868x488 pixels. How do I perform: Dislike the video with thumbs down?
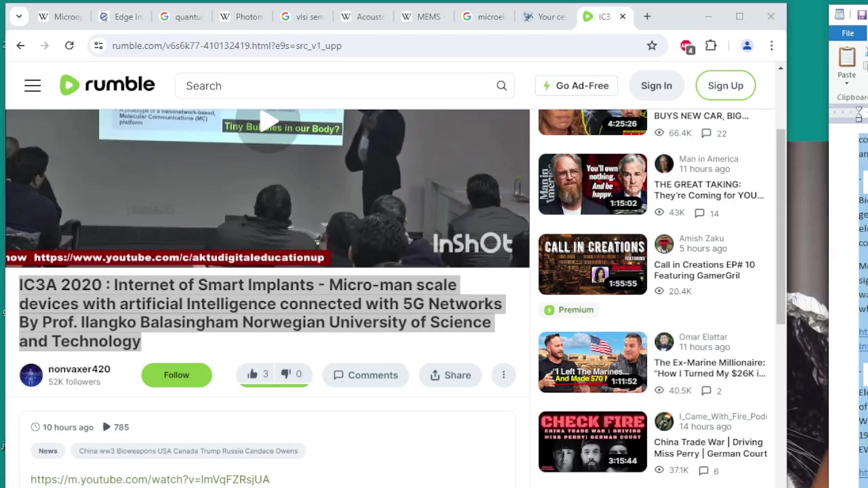[285, 374]
